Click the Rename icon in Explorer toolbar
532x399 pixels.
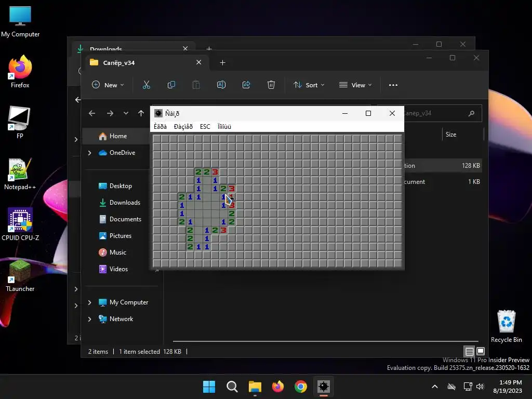(x=221, y=85)
